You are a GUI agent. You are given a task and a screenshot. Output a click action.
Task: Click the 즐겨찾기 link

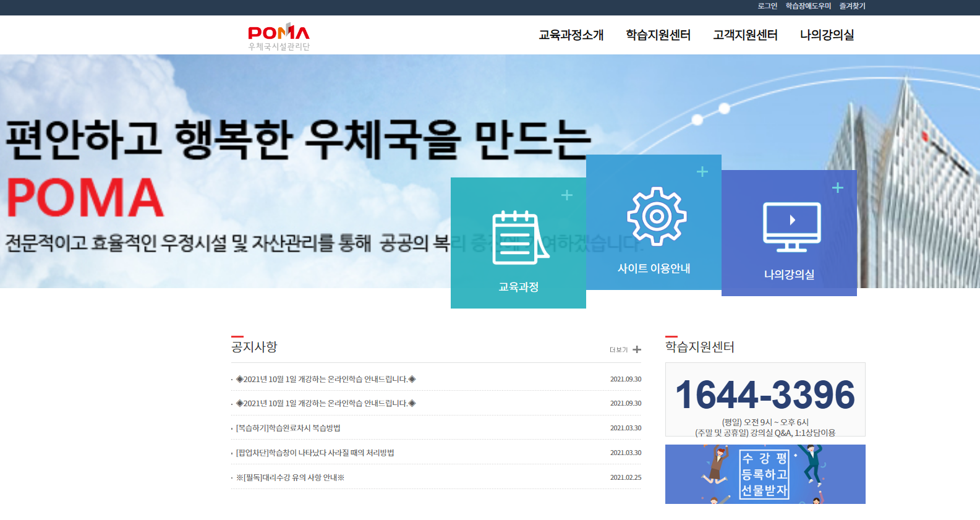tap(852, 6)
